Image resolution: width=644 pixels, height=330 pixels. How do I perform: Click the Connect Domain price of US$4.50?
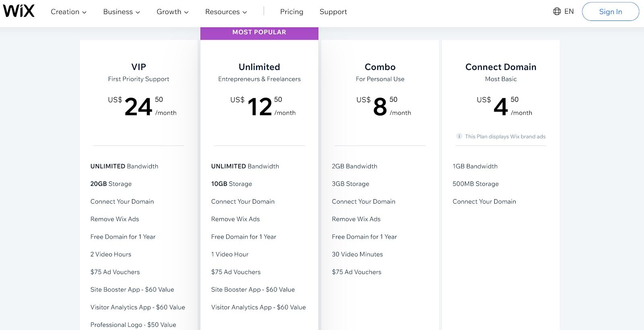pyautogui.click(x=504, y=106)
